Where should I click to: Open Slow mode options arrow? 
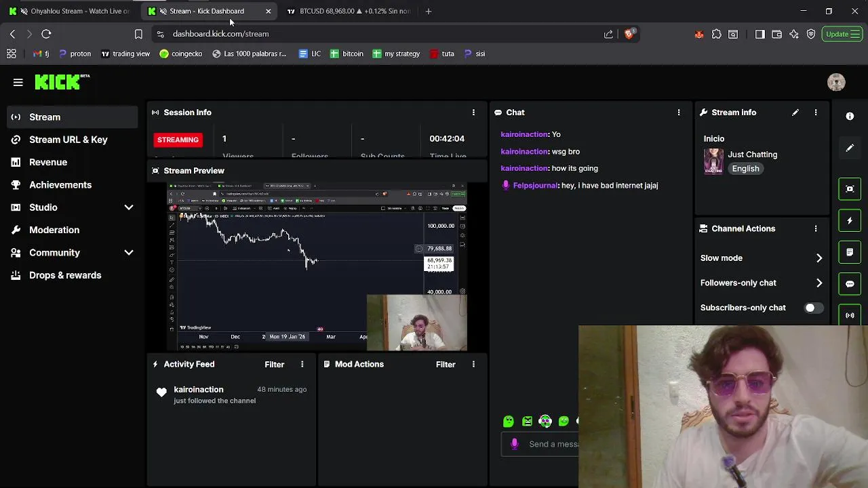coord(819,258)
